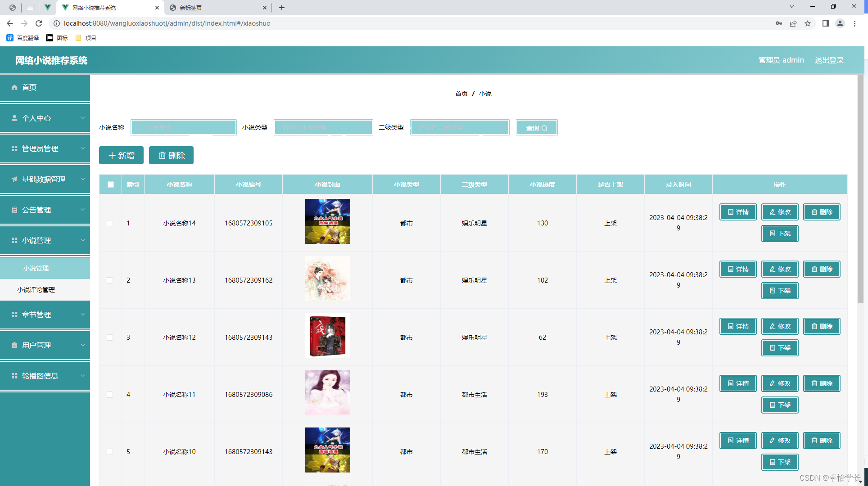Open 小说评论管理 submenu item
868x486 pixels.
(x=36, y=290)
